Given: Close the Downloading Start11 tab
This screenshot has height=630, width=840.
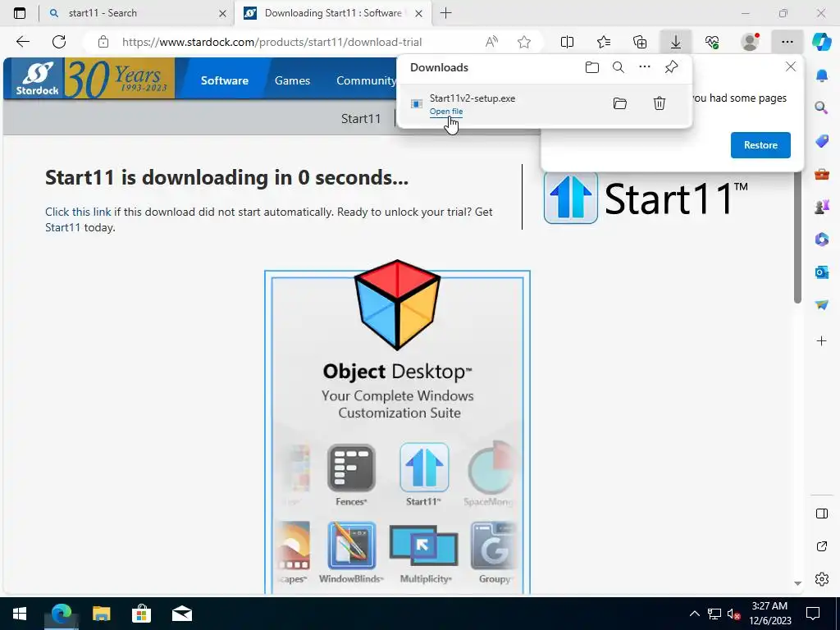Looking at the screenshot, I should click(419, 14).
